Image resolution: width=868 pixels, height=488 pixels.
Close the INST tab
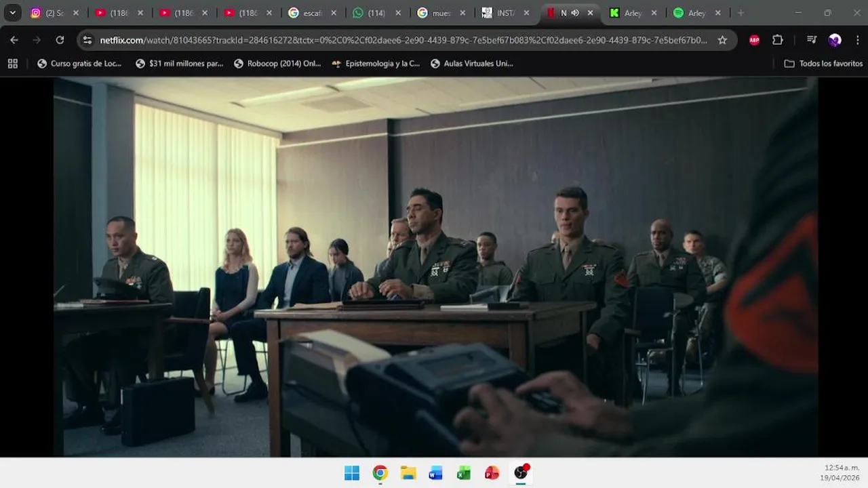coord(526,13)
